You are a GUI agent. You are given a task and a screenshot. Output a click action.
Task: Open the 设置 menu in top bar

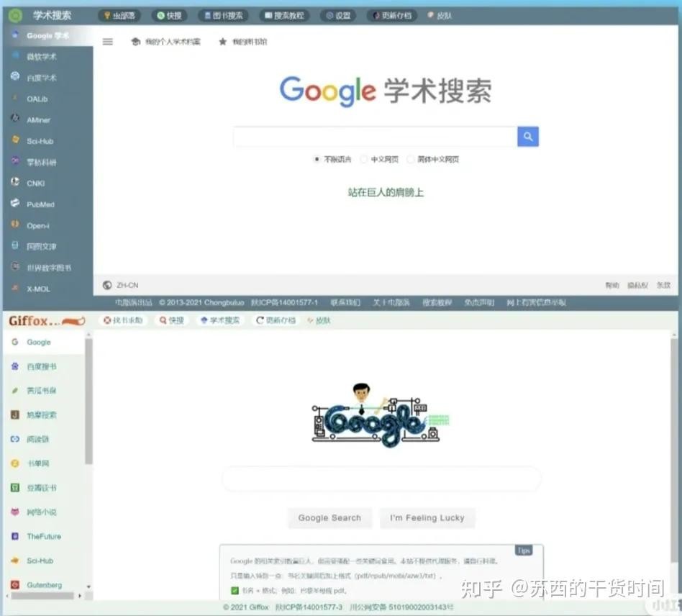coord(338,15)
